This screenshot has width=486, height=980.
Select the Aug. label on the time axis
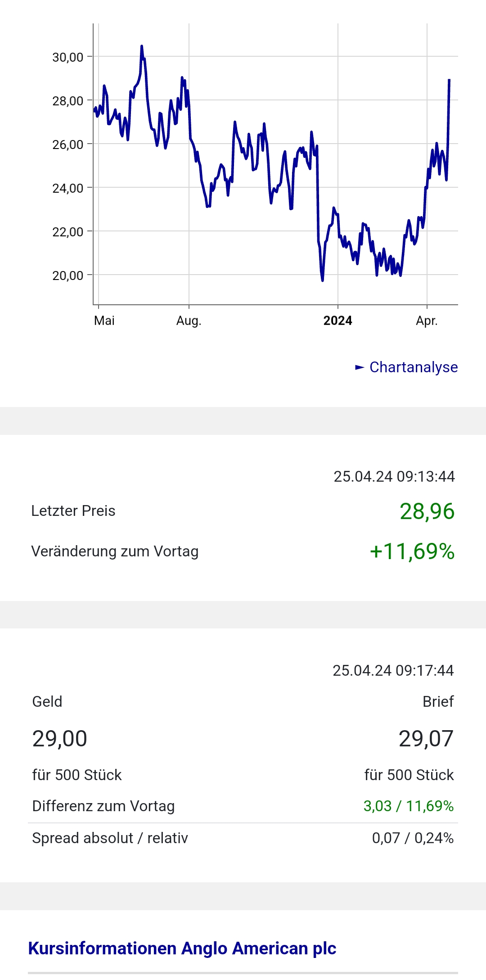[x=189, y=321]
